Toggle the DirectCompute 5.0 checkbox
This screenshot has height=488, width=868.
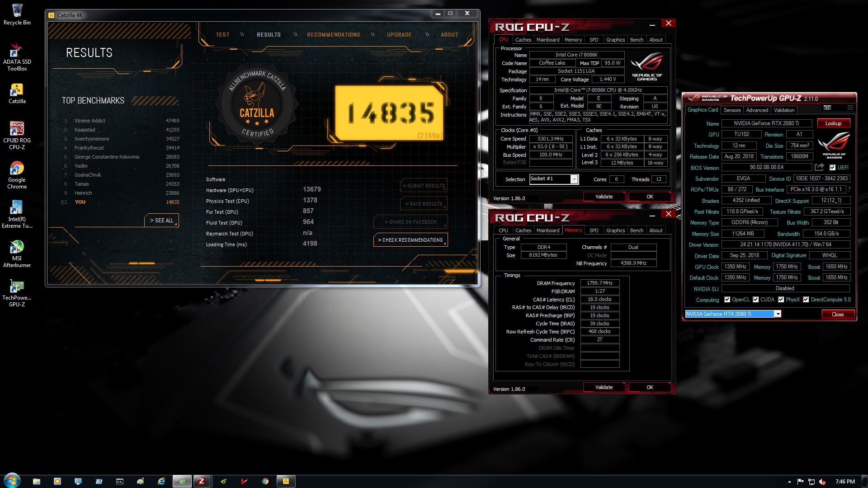[806, 300]
